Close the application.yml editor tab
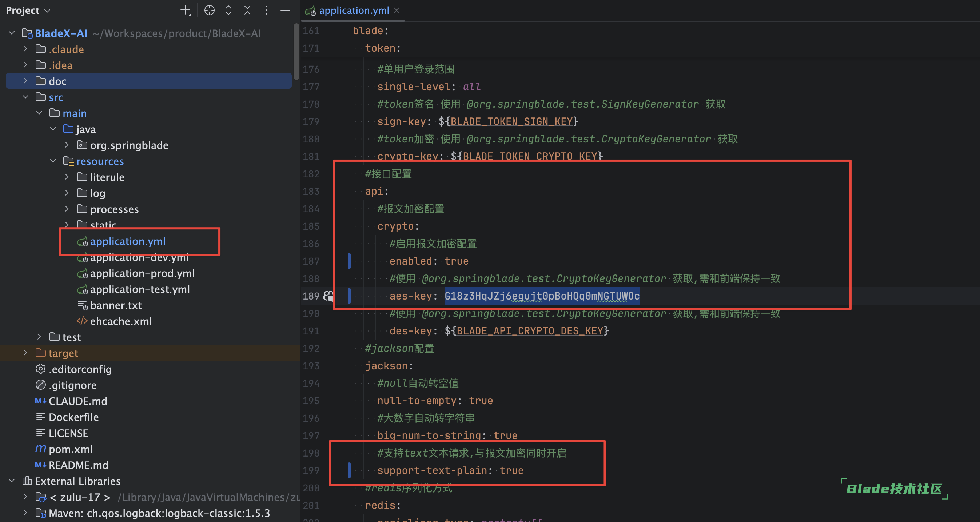980x522 pixels. click(397, 10)
